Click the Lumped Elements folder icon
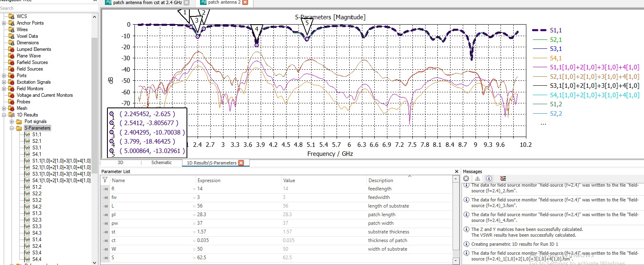The height and width of the screenshot is (265, 644). [x=11, y=49]
